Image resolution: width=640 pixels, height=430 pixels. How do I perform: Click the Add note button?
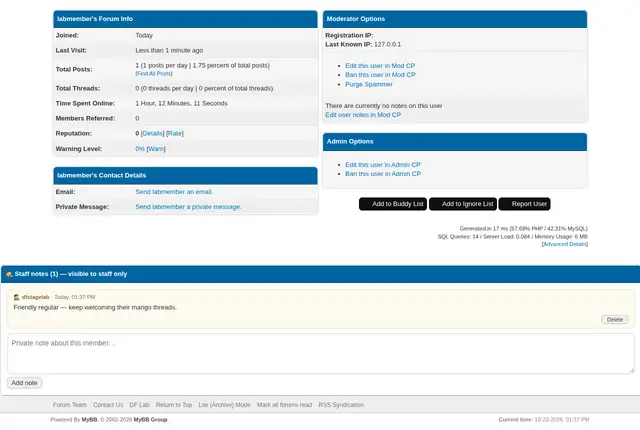[24, 383]
